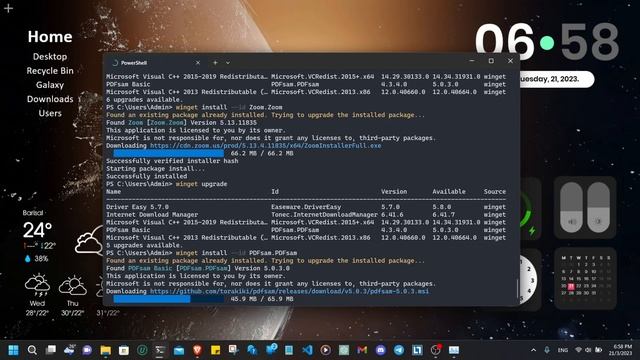The image size is (640, 360).
Task: Launch Brave browser from the taskbar
Action: [198, 350]
